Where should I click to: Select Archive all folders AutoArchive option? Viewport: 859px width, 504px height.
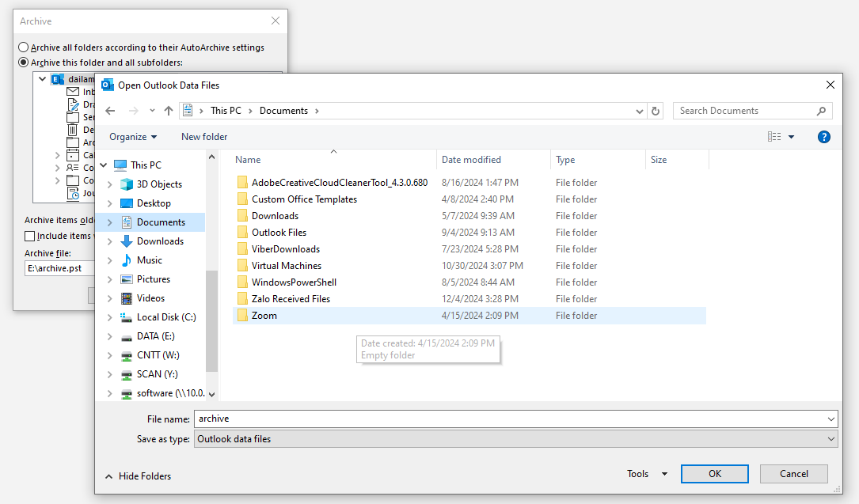pos(24,47)
